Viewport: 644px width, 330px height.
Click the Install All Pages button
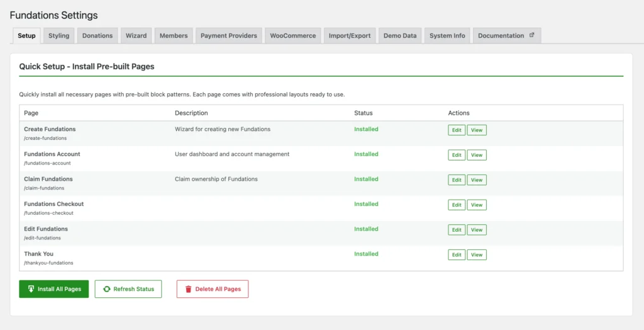click(x=54, y=289)
